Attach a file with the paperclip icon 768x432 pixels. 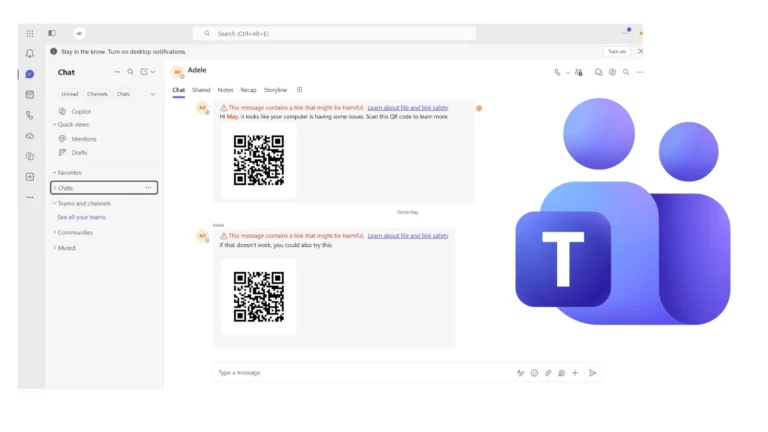click(548, 373)
